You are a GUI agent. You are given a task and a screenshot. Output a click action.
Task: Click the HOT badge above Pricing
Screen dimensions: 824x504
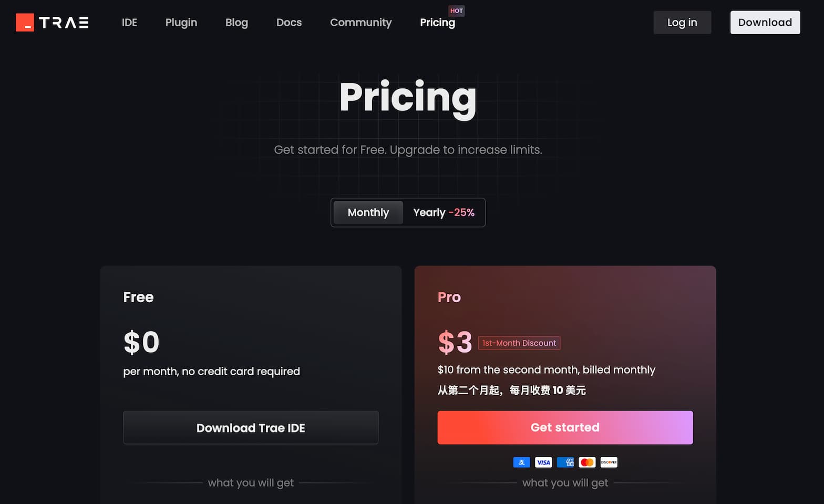click(457, 11)
